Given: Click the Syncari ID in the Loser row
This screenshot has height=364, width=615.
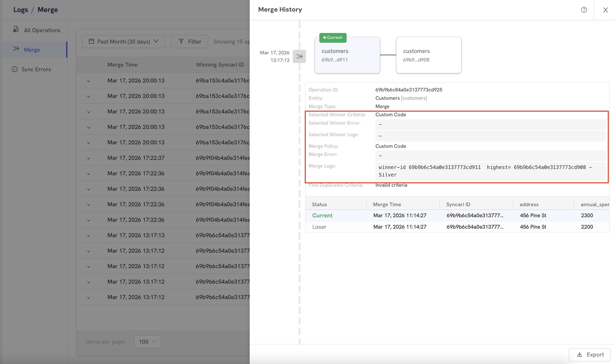Looking at the screenshot, I should point(475,227).
